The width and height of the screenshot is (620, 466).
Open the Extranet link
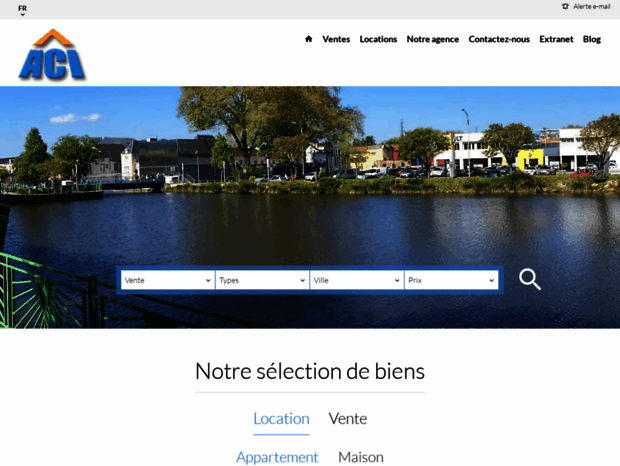(x=556, y=39)
